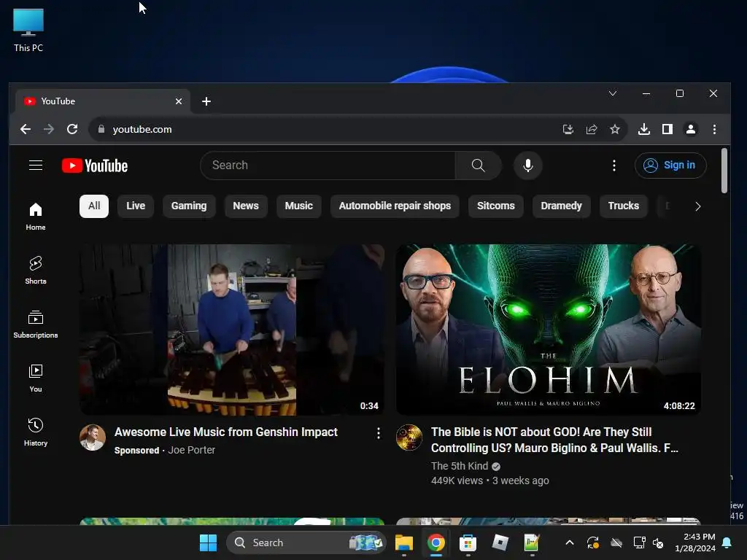Select the Gaming filter chip

[189, 206]
